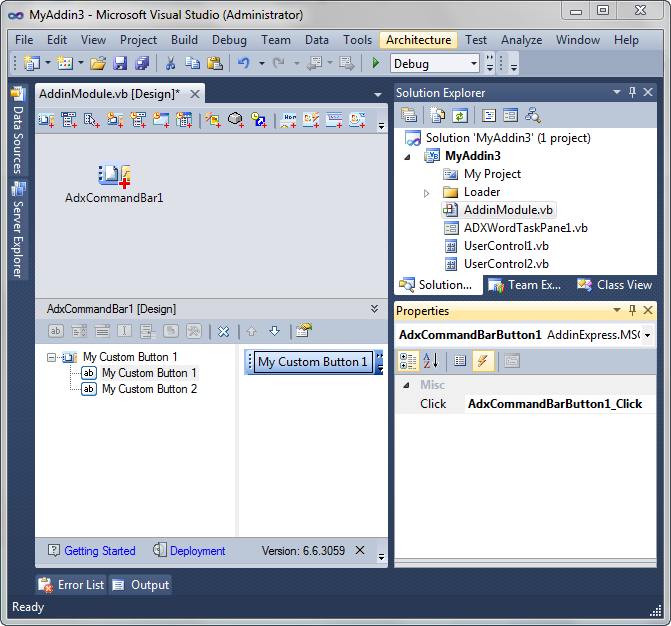Screen dimensions: 671x626
Task: Click the View Class Diagram icon
Action: point(533,116)
